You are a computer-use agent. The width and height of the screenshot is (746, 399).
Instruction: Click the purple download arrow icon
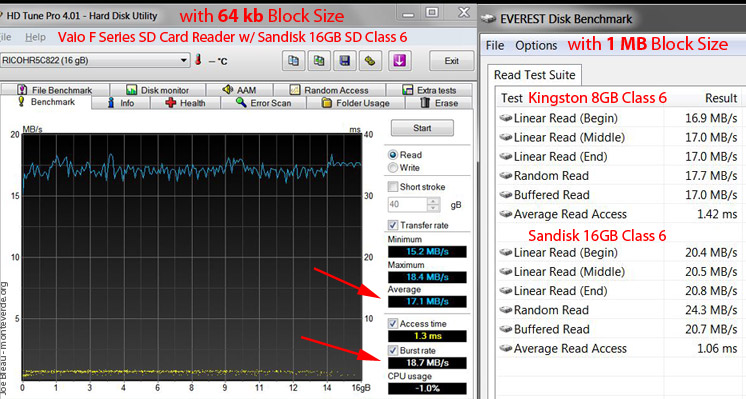[399, 61]
